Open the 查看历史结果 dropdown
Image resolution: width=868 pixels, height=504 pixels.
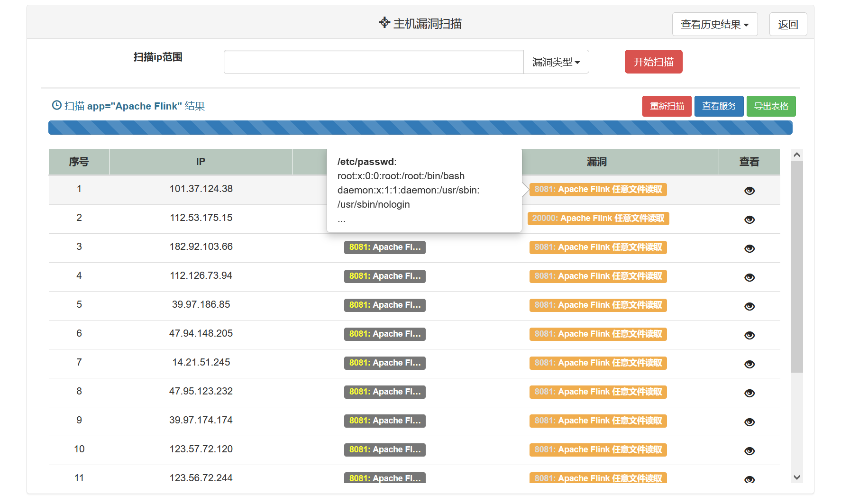click(x=715, y=24)
